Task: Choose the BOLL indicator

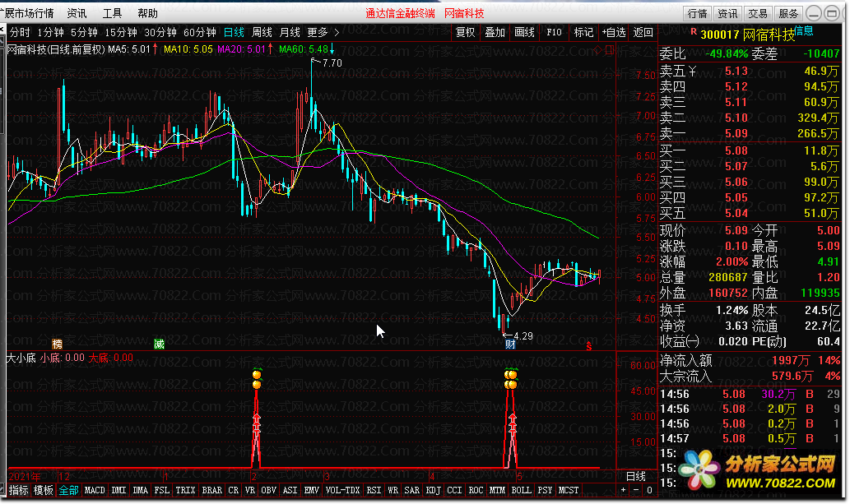Action: (x=521, y=491)
